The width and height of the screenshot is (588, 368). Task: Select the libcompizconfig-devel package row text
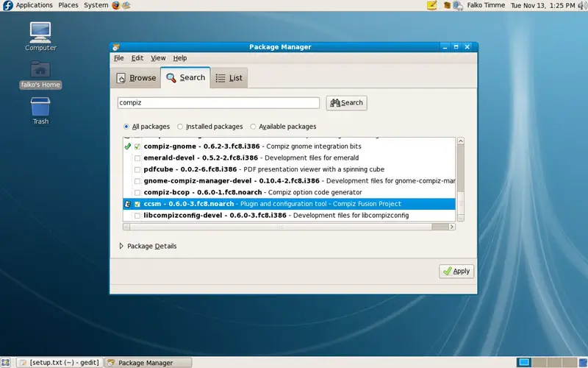point(276,215)
